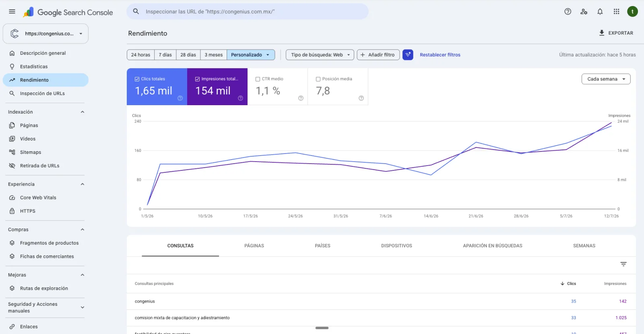Viewport: 644px width, 334px height.
Task: Click the Añadir filtro button
Action: point(378,55)
